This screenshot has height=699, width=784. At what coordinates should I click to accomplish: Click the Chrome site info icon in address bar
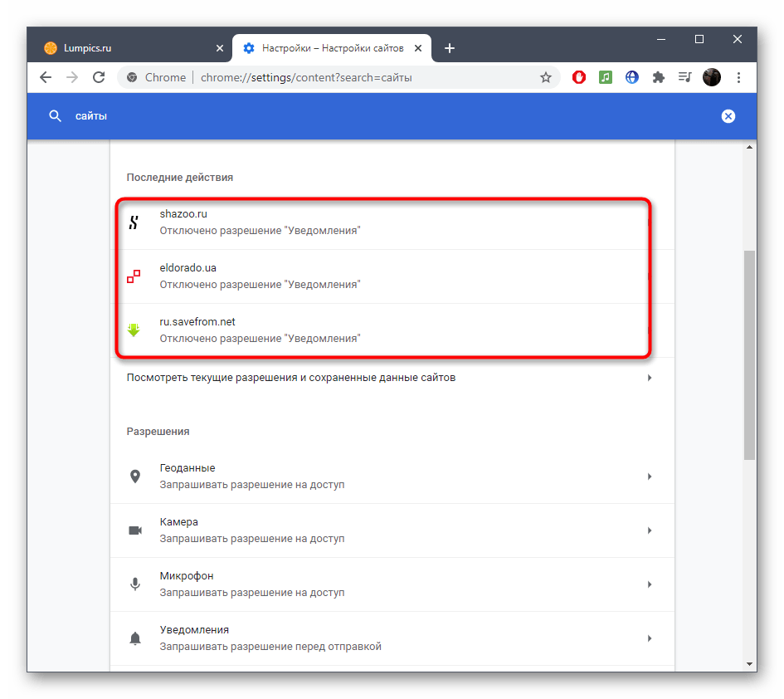132,77
